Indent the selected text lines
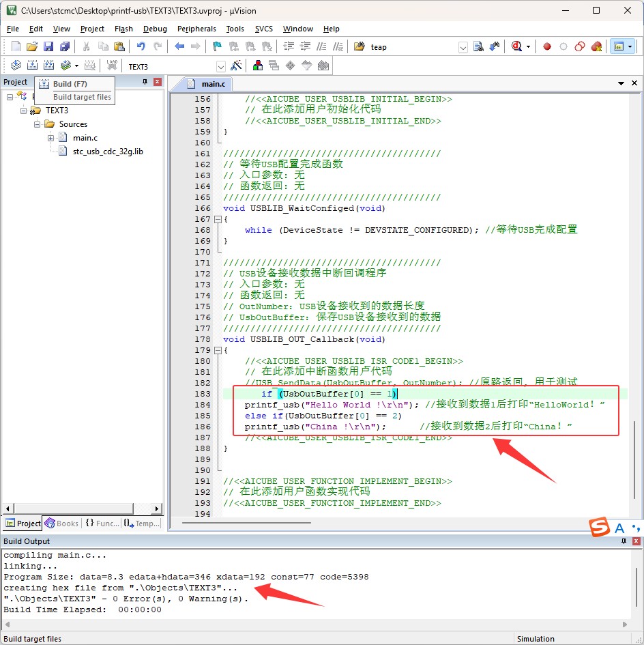Image resolution: width=644 pixels, height=645 pixels. (289, 46)
